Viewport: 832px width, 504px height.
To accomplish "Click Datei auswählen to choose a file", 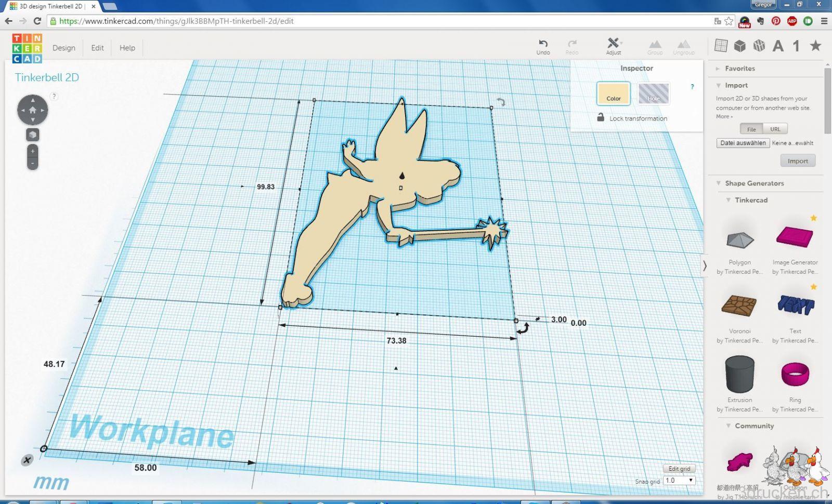I will pyautogui.click(x=743, y=142).
